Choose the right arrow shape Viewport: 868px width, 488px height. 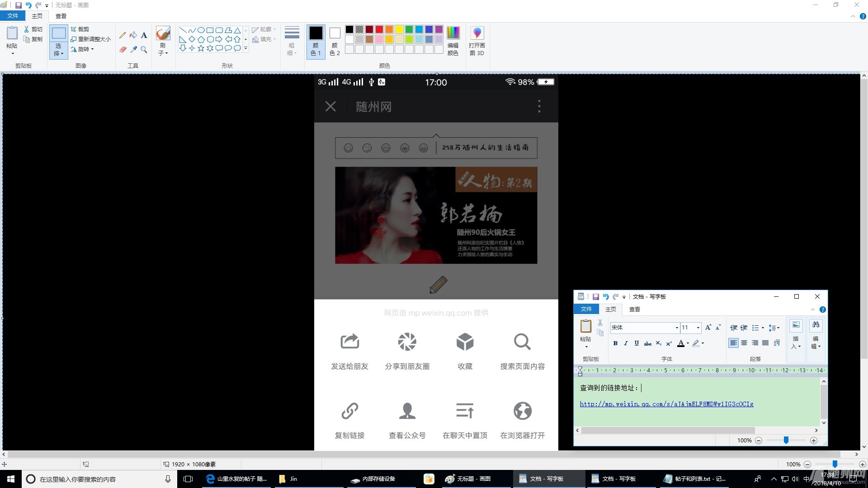[219, 39]
